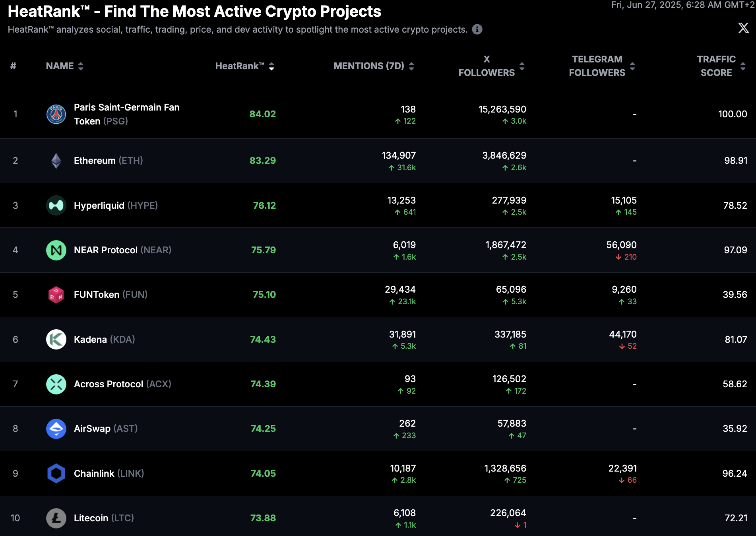Click the 76.12 HeatRank score
The image size is (756, 536).
pyautogui.click(x=264, y=206)
